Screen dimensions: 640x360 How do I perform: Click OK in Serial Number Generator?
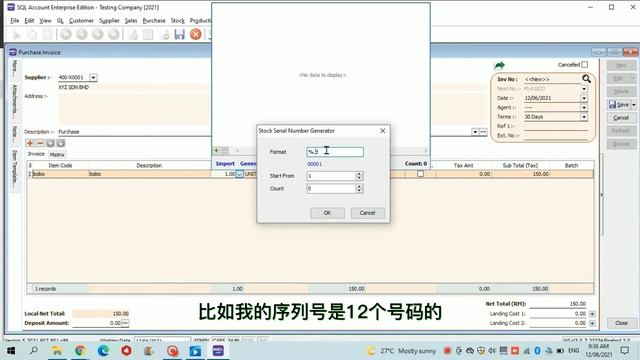coord(327,213)
